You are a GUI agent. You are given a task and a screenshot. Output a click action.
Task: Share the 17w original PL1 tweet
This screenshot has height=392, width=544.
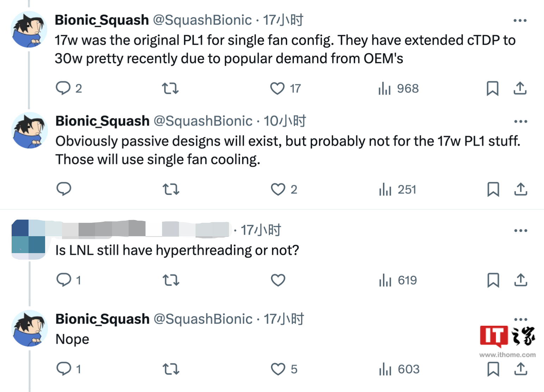[x=520, y=88]
